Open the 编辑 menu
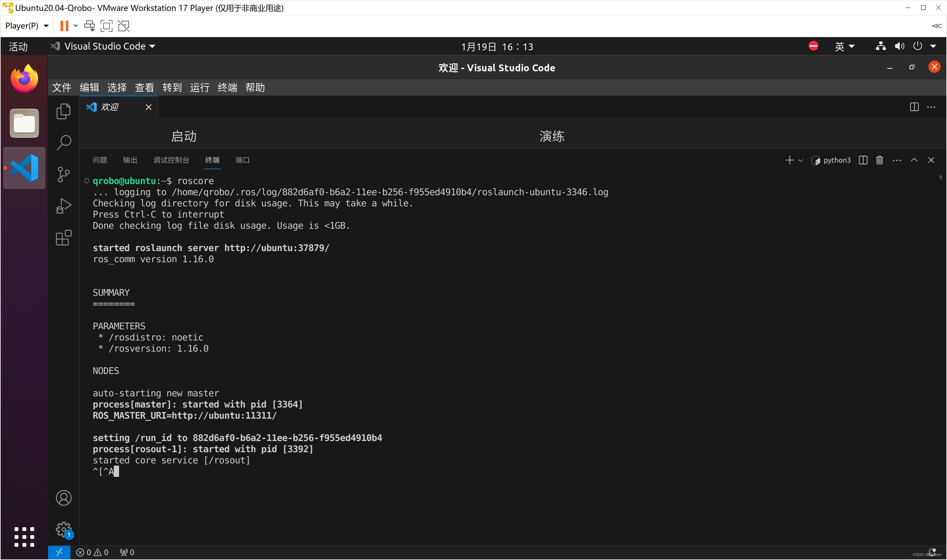The width and height of the screenshot is (947, 560). (89, 87)
